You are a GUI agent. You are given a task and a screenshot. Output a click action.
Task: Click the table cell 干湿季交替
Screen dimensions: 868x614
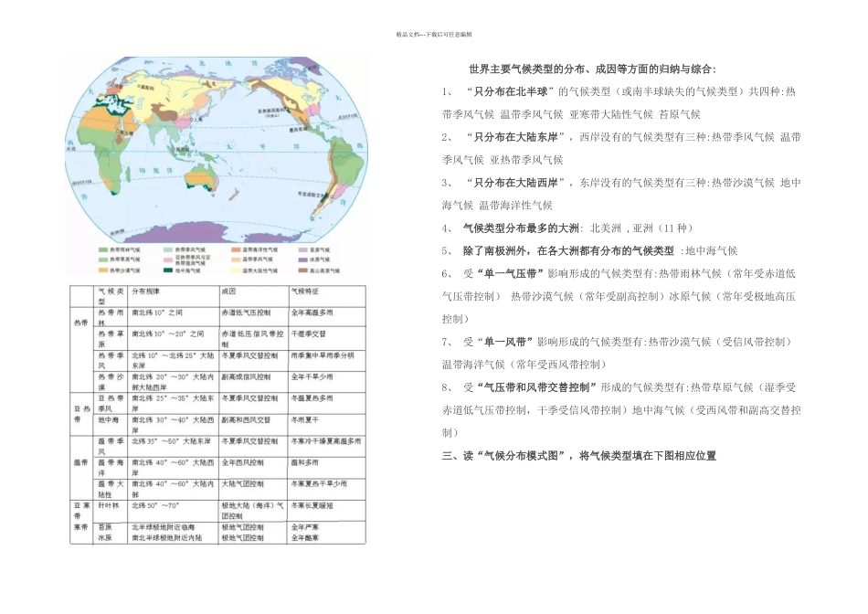click(309, 333)
